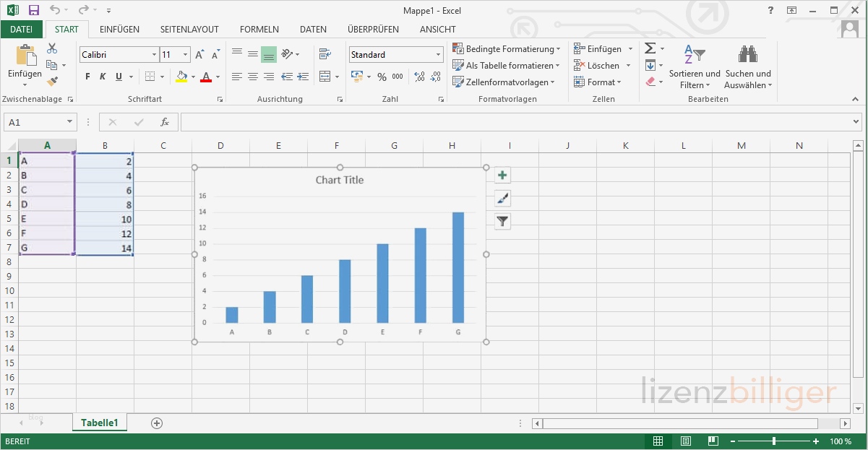
Task: Switch to Page Layout view in status bar
Action: click(x=685, y=441)
